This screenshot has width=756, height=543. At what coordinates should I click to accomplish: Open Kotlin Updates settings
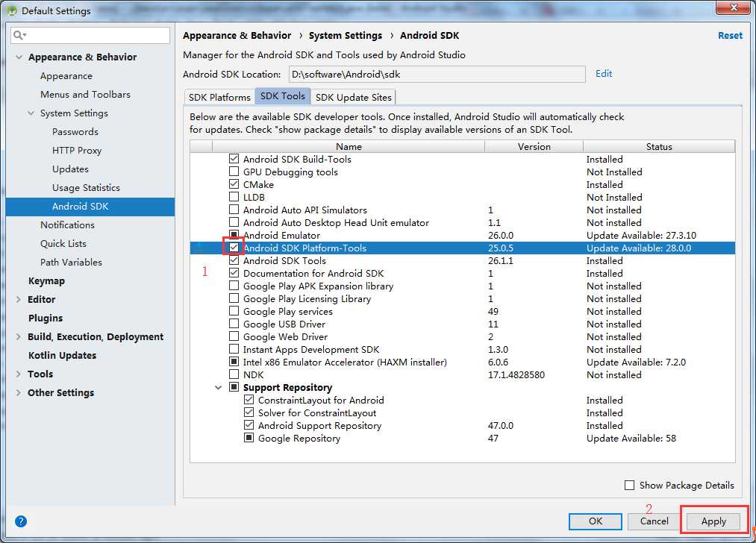[x=62, y=356]
